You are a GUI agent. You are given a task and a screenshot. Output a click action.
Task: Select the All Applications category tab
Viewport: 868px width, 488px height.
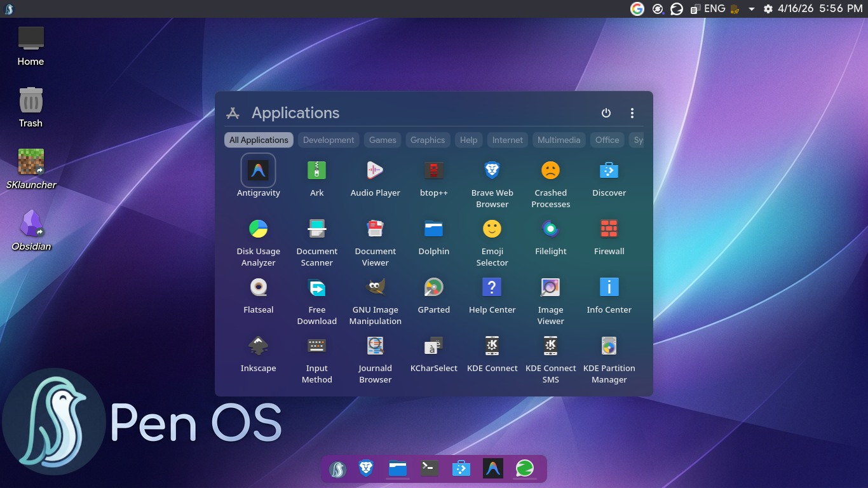click(x=259, y=140)
